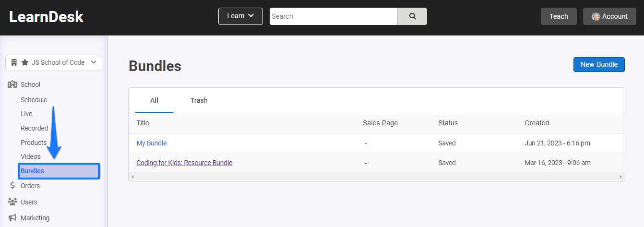Image resolution: width=644 pixels, height=227 pixels.
Task: Click the LearnDesk logo
Action: 46,17
